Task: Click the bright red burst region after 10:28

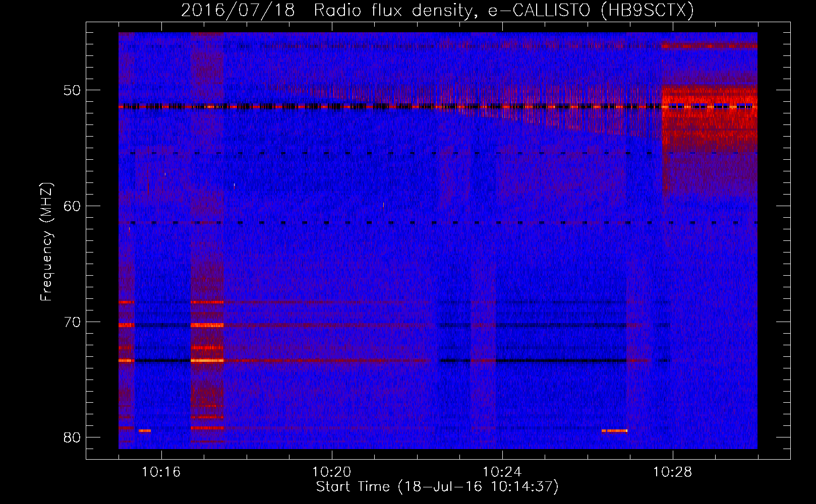Action: [x=710, y=118]
